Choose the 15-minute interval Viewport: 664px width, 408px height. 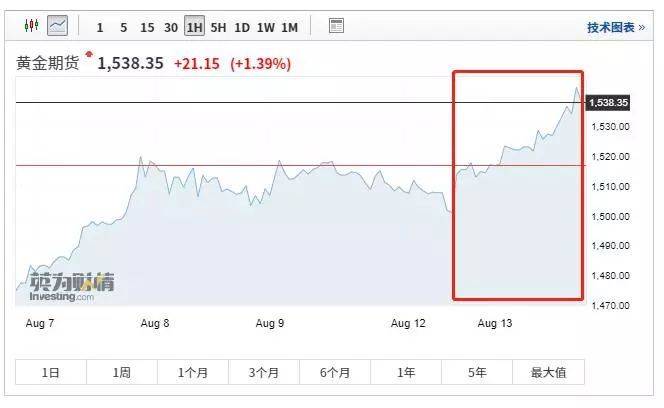(x=147, y=27)
